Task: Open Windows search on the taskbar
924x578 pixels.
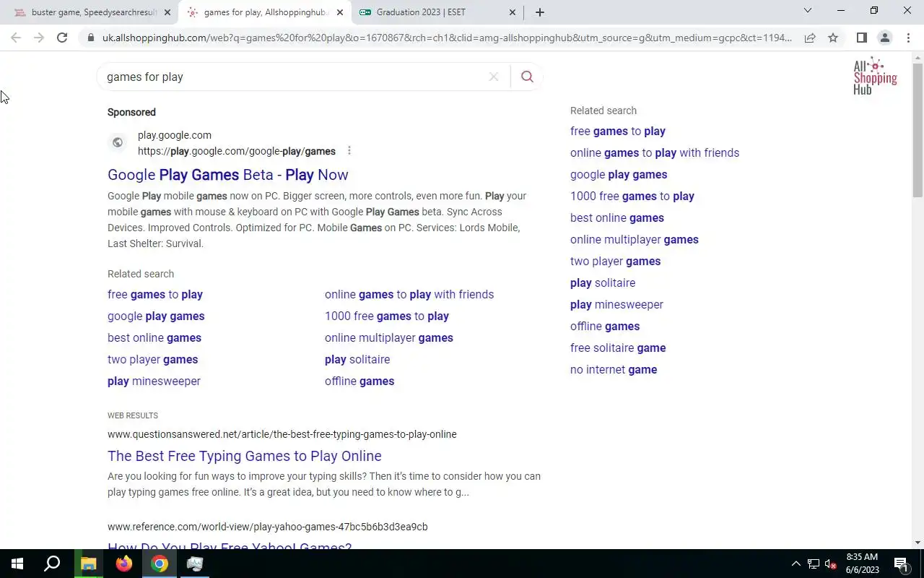Action: 52,564
